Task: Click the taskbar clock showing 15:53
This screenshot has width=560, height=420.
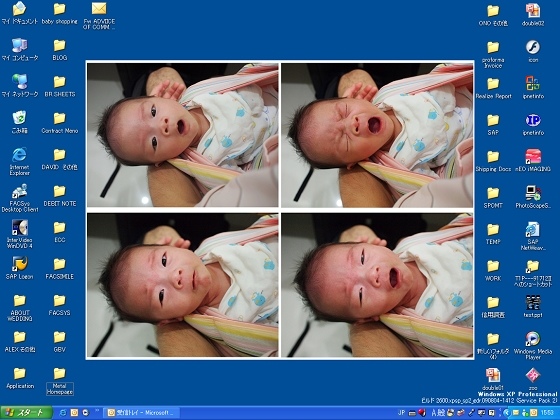Action: coord(548,413)
